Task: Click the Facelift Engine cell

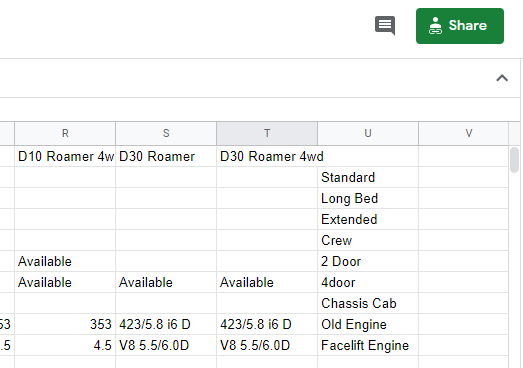Action: (368, 345)
